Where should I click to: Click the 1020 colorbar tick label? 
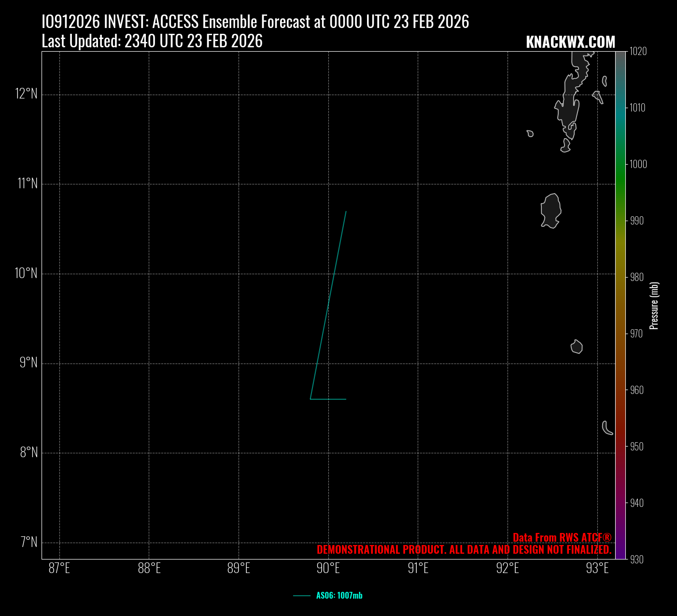coord(638,51)
